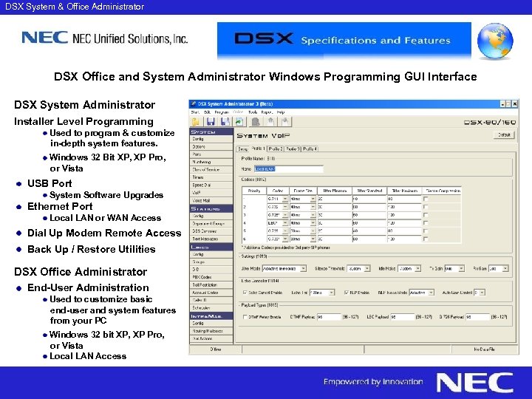
Task: Open Routing Mailboxes under IntraMail
Action: 211,331
